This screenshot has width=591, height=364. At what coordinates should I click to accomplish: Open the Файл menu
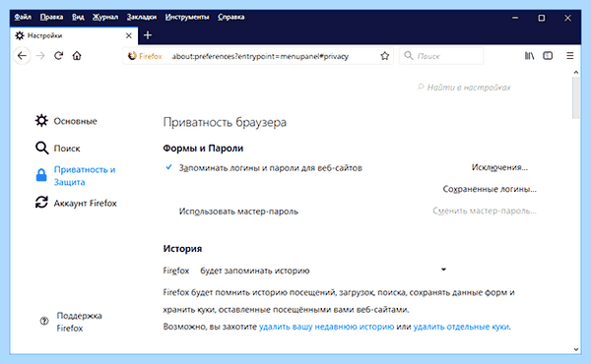(x=23, y=17)
